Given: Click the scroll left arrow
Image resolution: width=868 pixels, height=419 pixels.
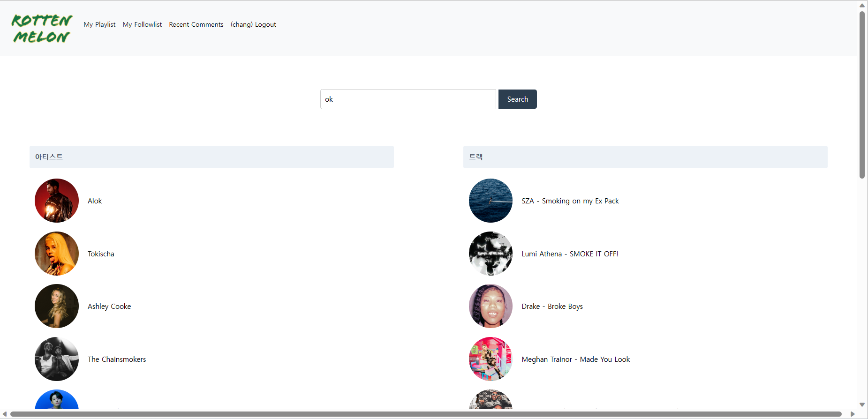Looking at the screenshot, I should click(5, 414).
